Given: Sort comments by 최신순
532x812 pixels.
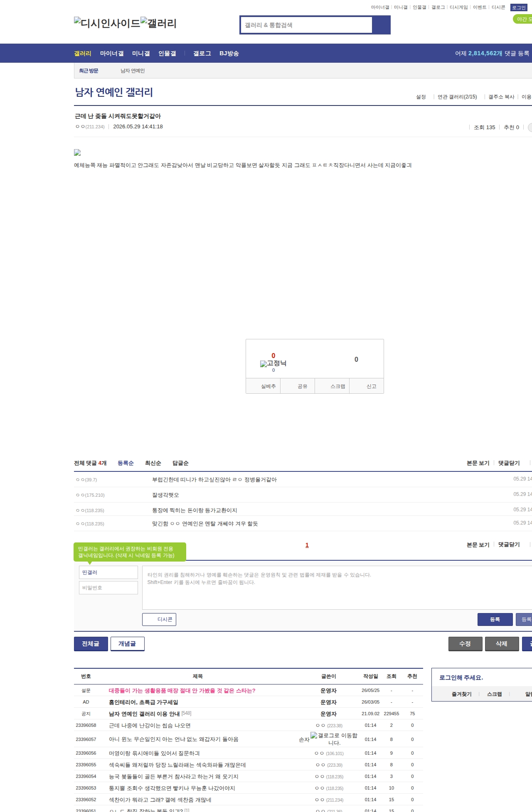Looking at the screenshot, I should point(153,463).
